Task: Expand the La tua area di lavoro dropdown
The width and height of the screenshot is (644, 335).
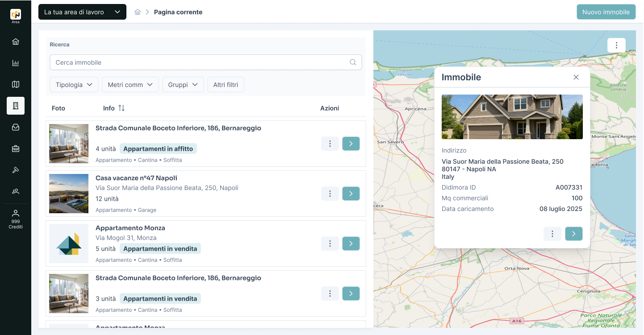Action: (82, 12)
